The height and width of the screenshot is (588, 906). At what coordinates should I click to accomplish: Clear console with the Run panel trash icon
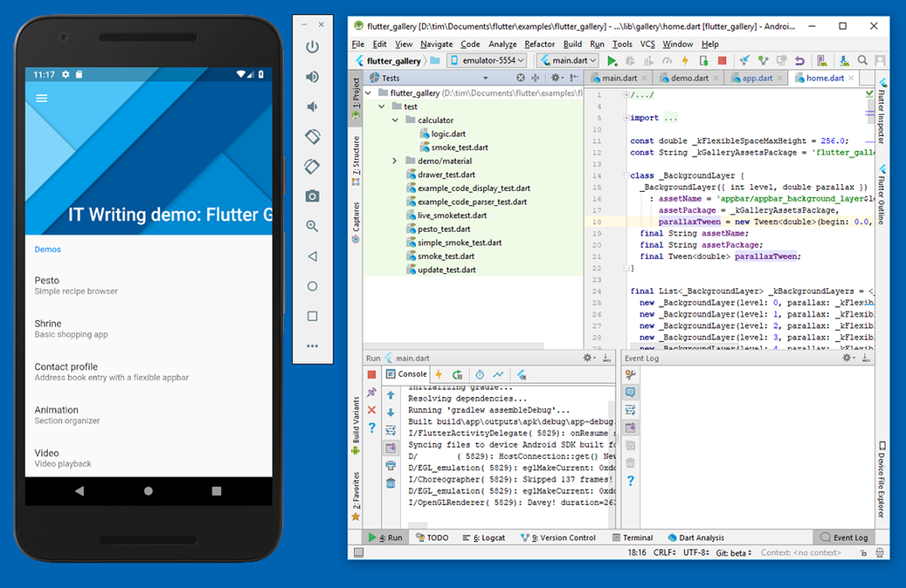pyautogui.click(x=390, y=483)
